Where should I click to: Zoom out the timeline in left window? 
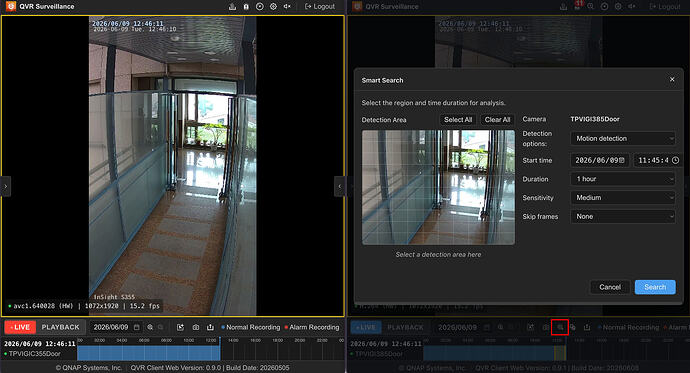click(x=161, y=327)
